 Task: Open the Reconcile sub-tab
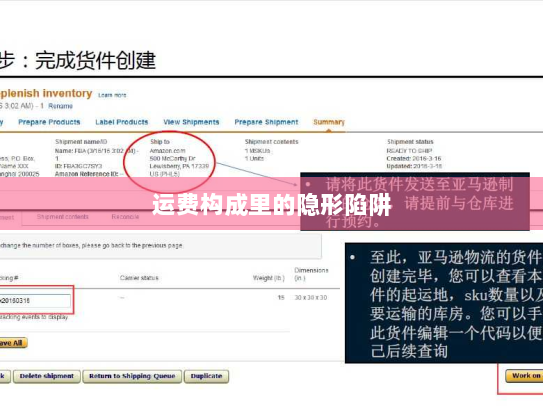pyautogui.click(x=125, y=217)
